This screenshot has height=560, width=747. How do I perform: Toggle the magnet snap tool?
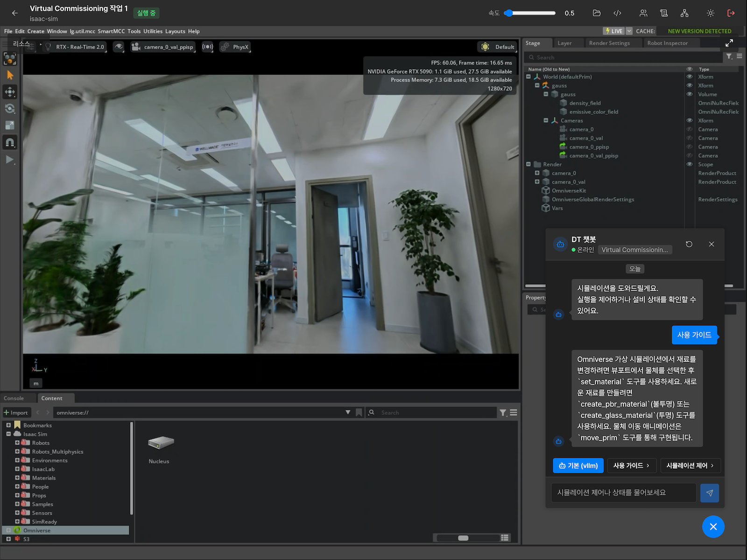click(x=10, y=142)
